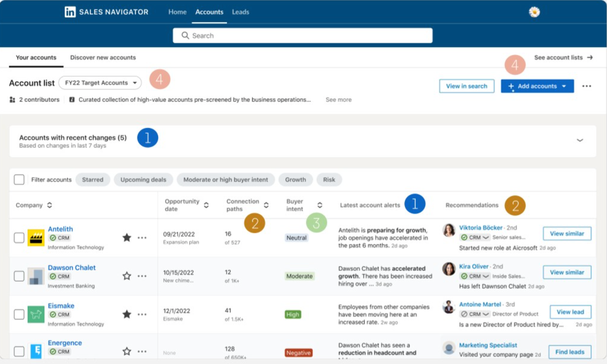Image resolution: width=607 pixels, height=364 pixels.
Task: Open the Dawson Chalet company link
Action: pos(72,268)
